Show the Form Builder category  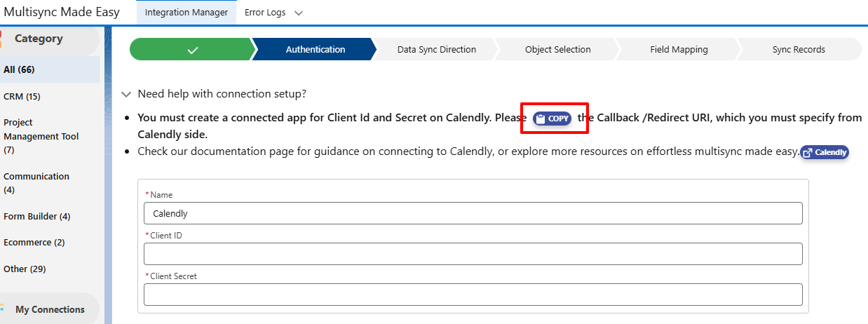point(37,217)
